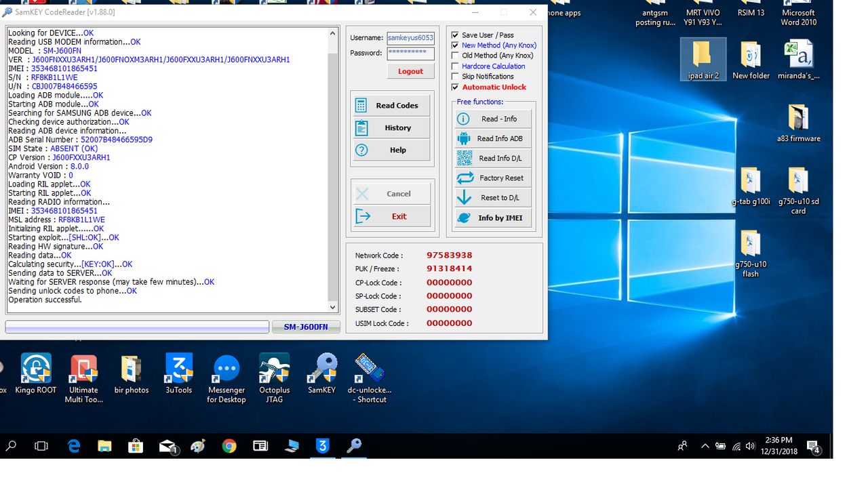Viewport: 868px width, 488px height.
Task: Open Microsoft Edge from the taskbar
Action: pyautogui.click(x=74, y=445)
